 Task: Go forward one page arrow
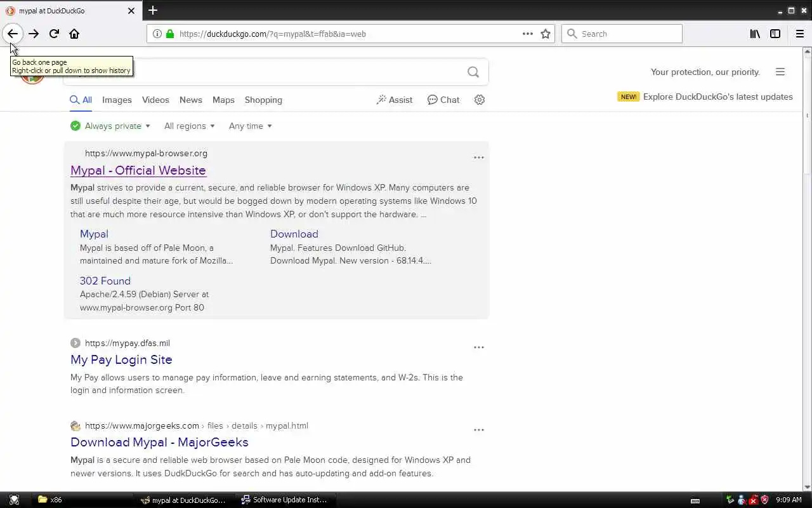point(34,34)
